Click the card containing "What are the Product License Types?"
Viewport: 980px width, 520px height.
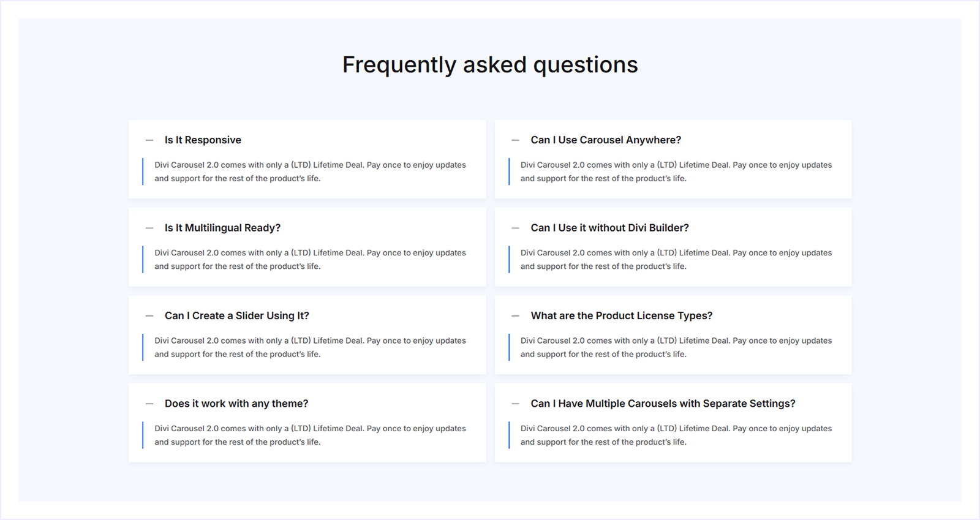673,334
